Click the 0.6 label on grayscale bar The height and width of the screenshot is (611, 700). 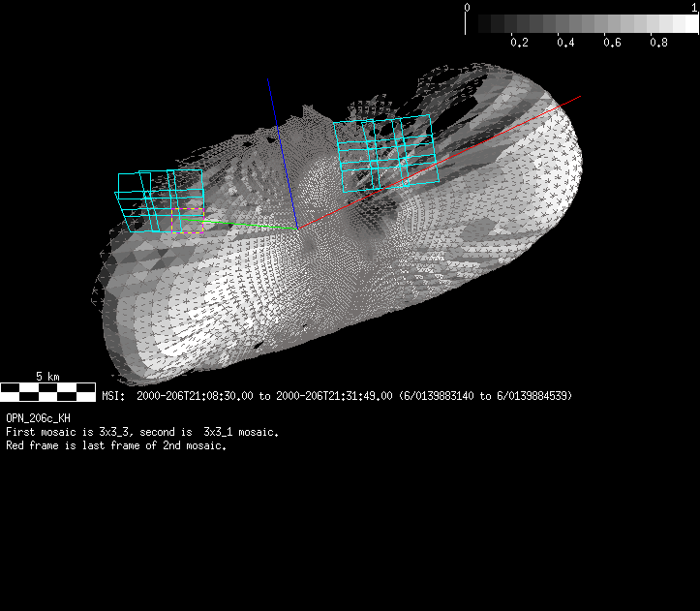coord(612,43)
